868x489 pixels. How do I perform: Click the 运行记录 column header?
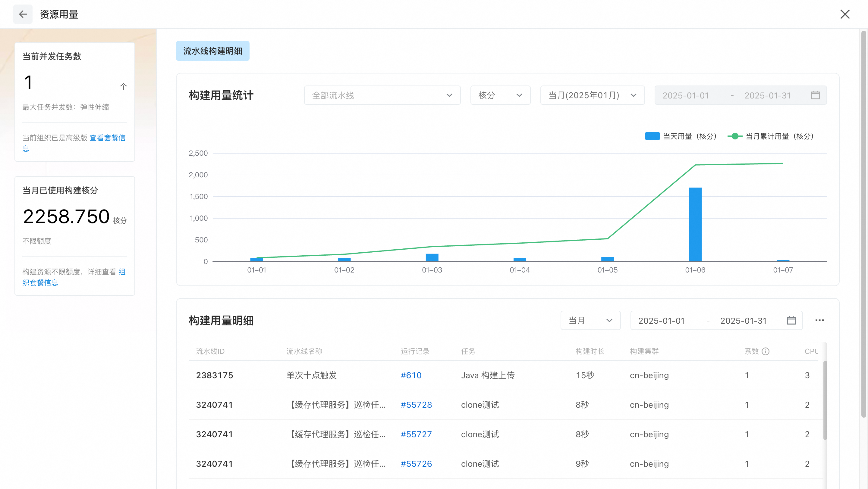coord(415,351)
